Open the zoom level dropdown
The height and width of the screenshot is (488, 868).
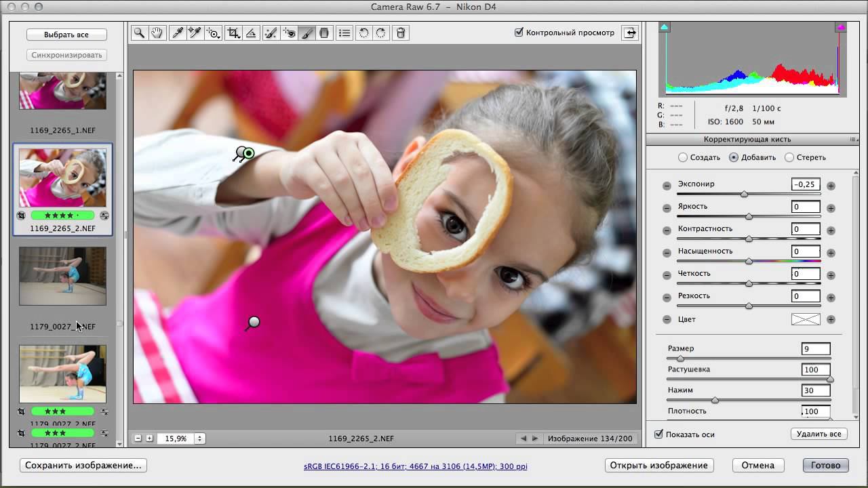tap(199, 439)
